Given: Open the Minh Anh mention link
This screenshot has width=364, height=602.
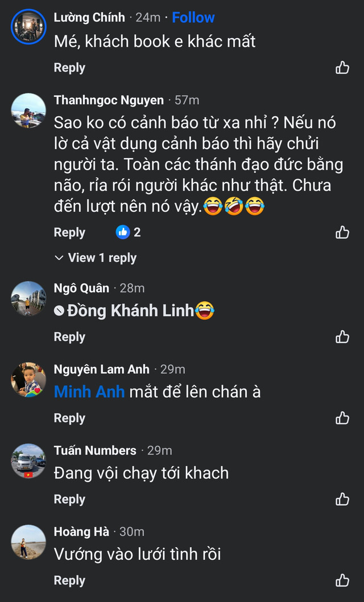Looking at the screenshot, I should (x=89, y=391).
